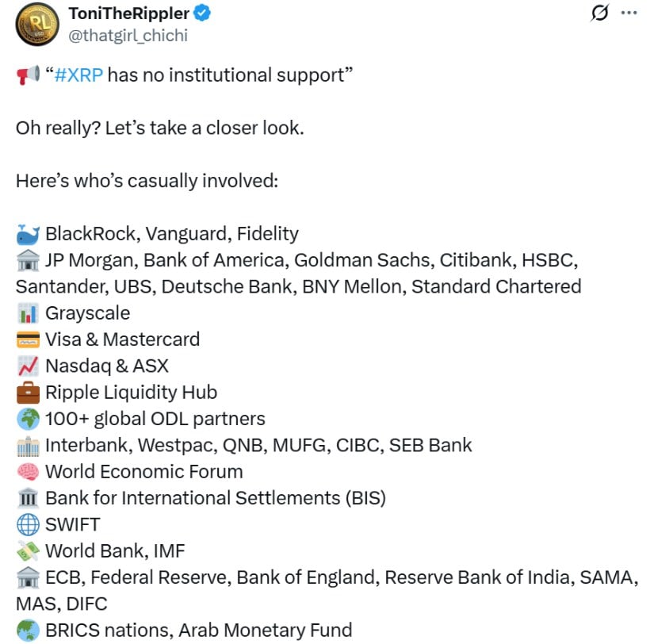Click the meridian globe emoji beside SWIFT
The image size is (654, 644).
pyautogui.click(x=28, y=524)
